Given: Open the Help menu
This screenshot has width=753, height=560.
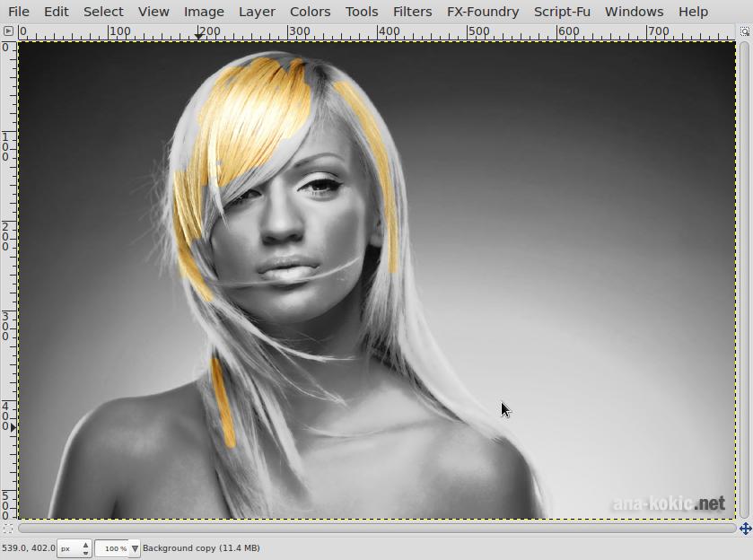Looking at the screenshot, I should coord(692,12).
